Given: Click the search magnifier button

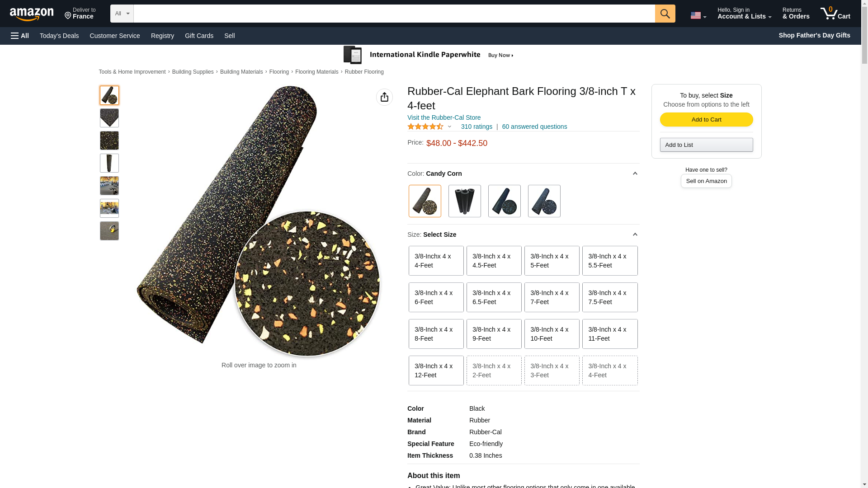Looking at the screenshot, I should click(665, 14).
